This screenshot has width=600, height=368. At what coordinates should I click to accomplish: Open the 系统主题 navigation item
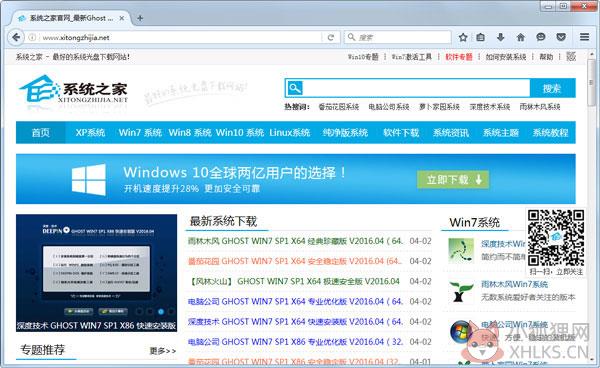(501, 133)
